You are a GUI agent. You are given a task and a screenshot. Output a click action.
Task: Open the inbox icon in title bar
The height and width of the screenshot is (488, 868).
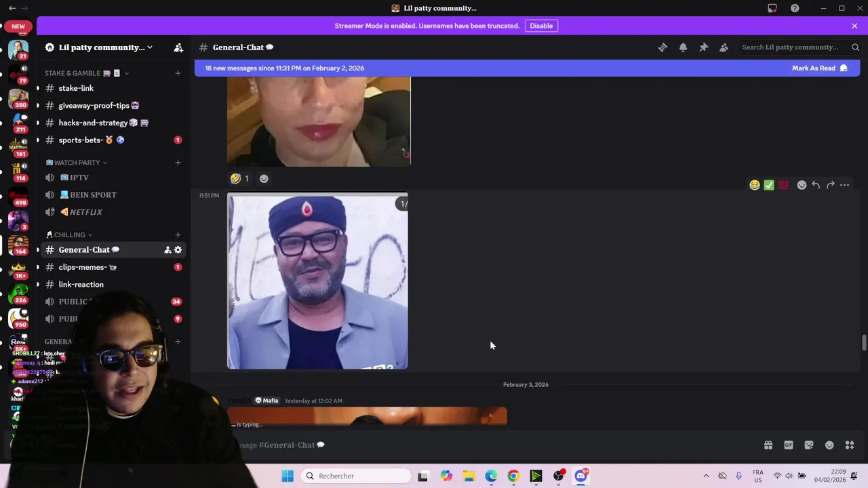tap(772, 8)
